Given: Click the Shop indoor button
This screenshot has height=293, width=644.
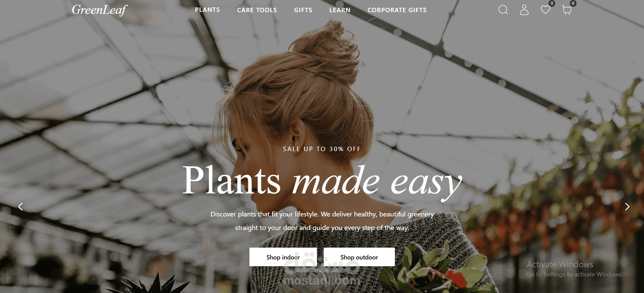Looking at the screenshot, I should point(283,257).
